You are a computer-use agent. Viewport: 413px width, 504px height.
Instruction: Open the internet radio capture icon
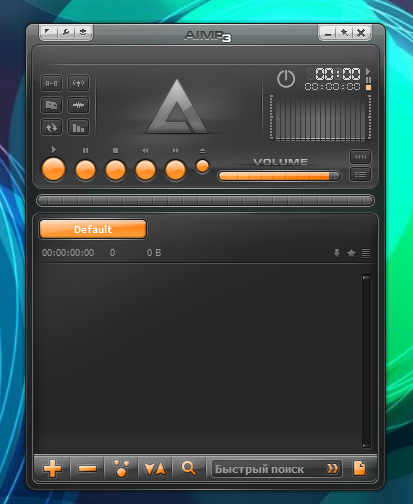tap(78, 83)
